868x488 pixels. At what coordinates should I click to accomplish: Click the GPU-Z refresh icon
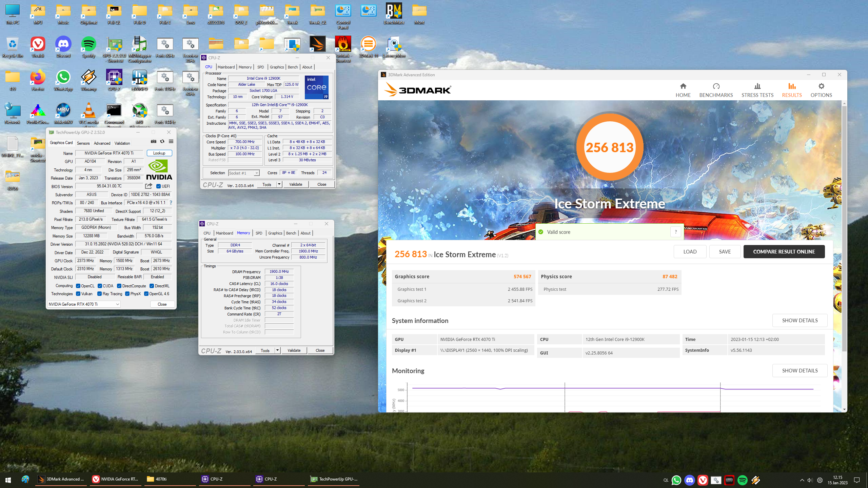point(162,141)
